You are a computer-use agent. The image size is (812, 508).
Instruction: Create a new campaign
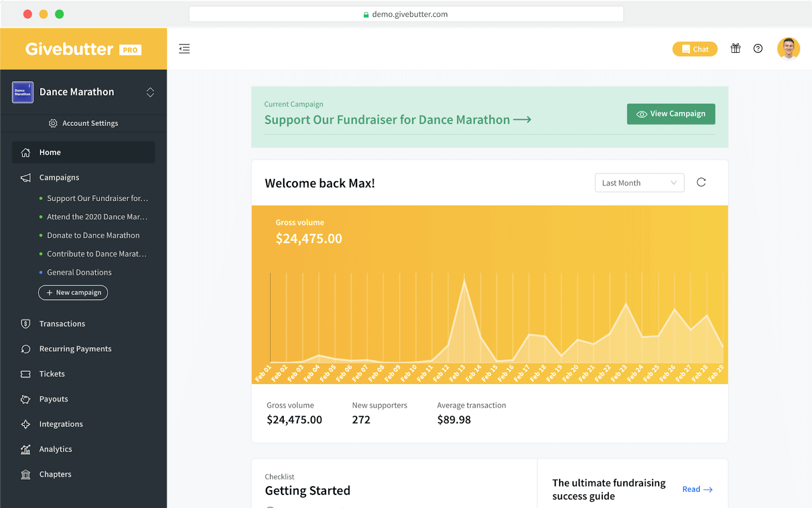click(73, 293)
